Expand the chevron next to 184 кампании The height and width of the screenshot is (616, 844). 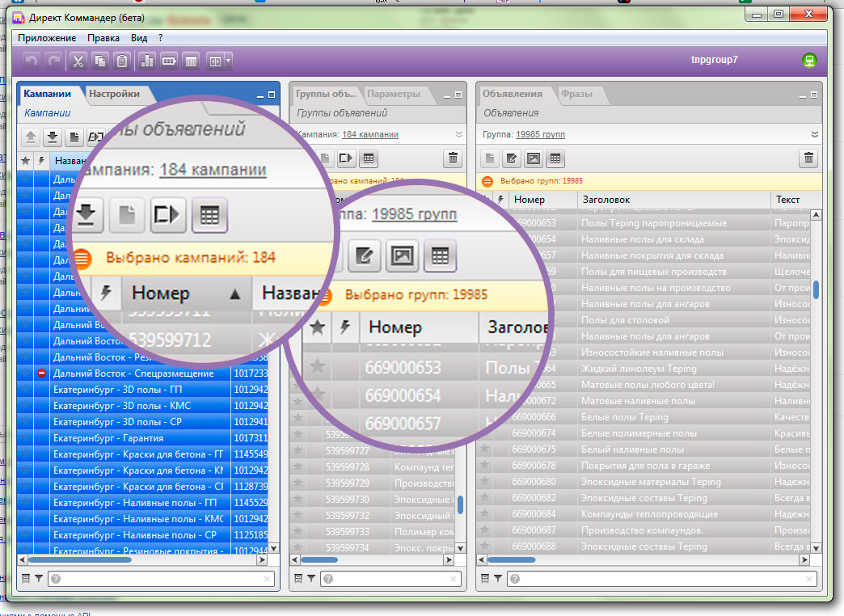pos(458,134)
